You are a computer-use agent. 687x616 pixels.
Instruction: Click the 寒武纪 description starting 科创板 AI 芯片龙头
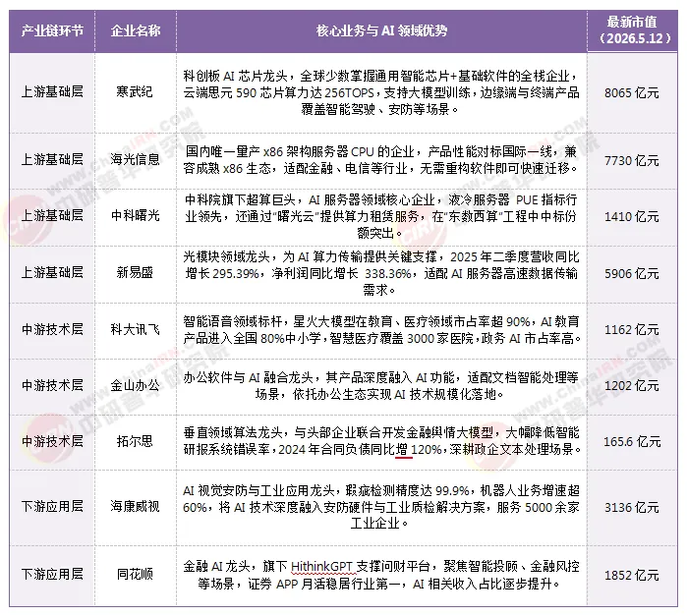381,92
